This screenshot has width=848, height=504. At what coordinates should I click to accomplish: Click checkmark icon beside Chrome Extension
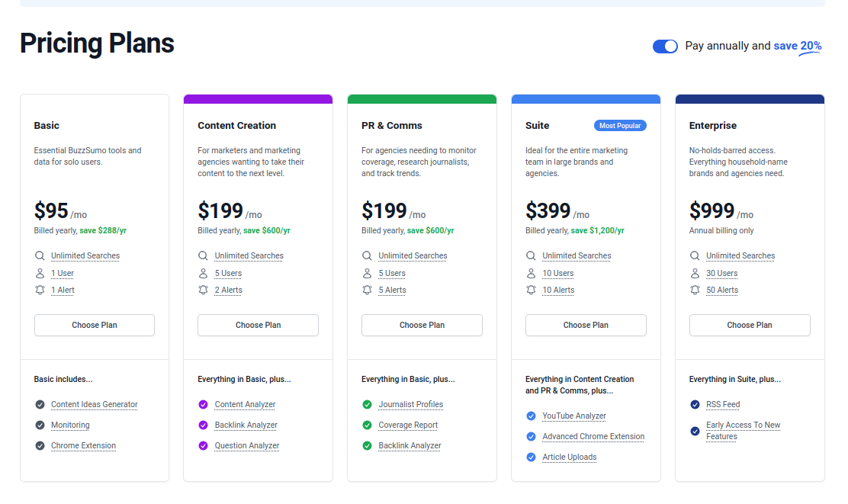pos(40,445)
